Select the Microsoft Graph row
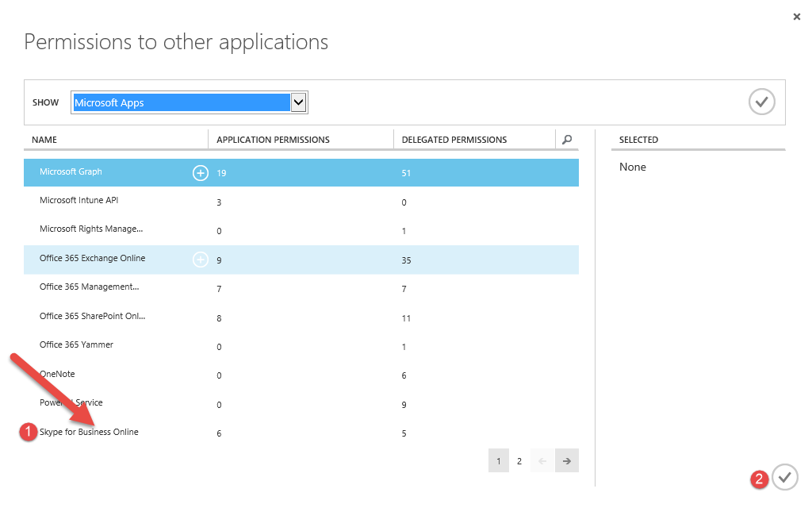 pyautogui.click(x=301, y=172)
